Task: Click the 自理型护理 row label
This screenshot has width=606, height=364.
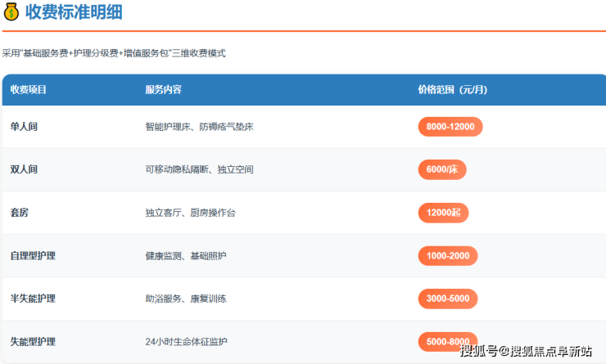Action: point(33,256)
